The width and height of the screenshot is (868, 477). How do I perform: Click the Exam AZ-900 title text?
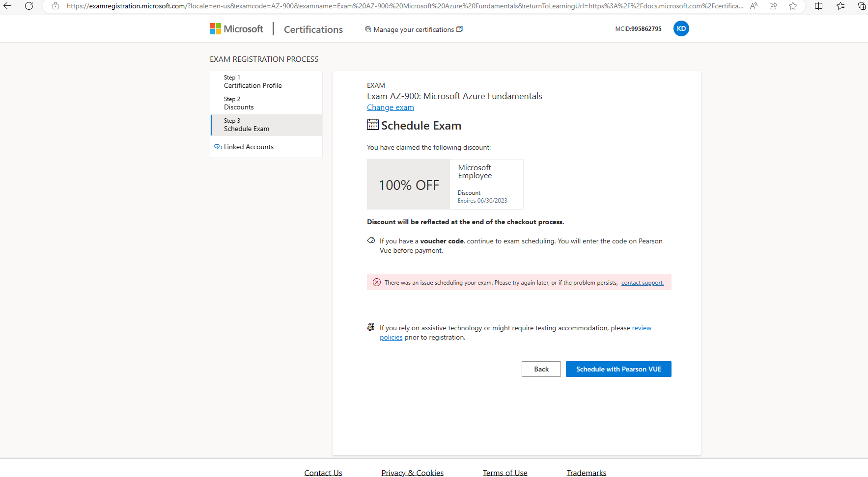[x=454, y=96]
